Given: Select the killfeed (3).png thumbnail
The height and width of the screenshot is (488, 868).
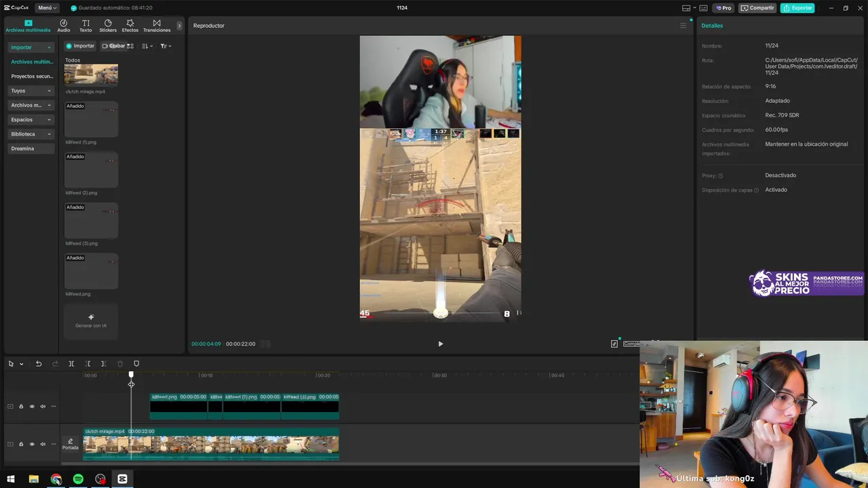Looking at the screenshot, I should [x=91, y=220].
